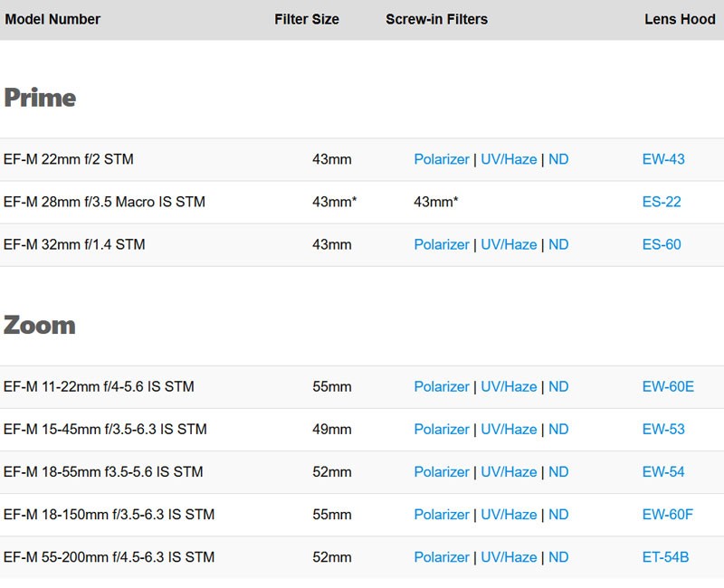The image size is (724, 588).
Task: Open the EW-43 lens hood link
Action: pos(662,159)
